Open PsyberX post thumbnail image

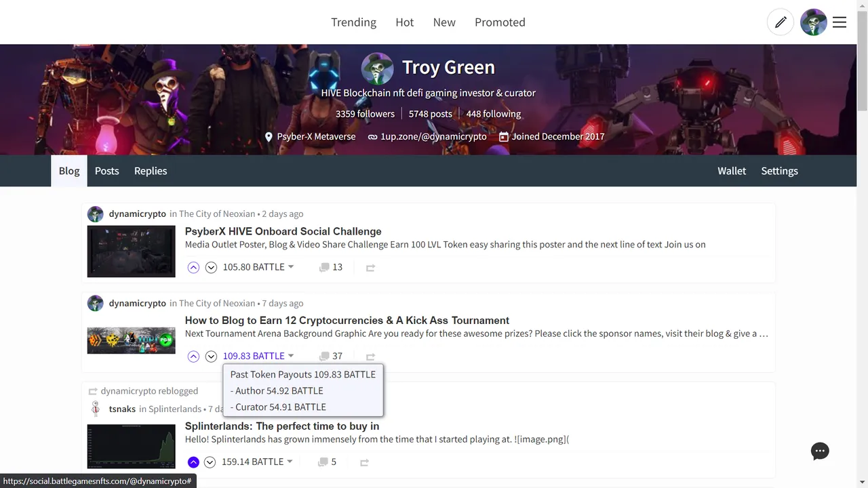pyautogui.click(x=131, y=251)
